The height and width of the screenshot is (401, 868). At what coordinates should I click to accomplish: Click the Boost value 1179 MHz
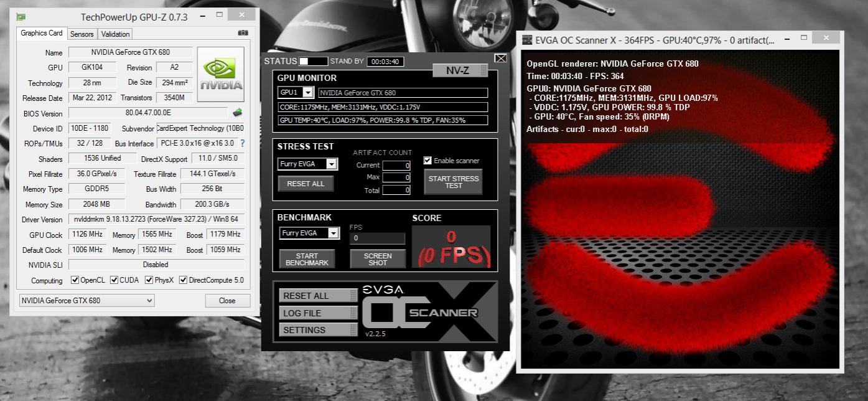click(225, 235)
